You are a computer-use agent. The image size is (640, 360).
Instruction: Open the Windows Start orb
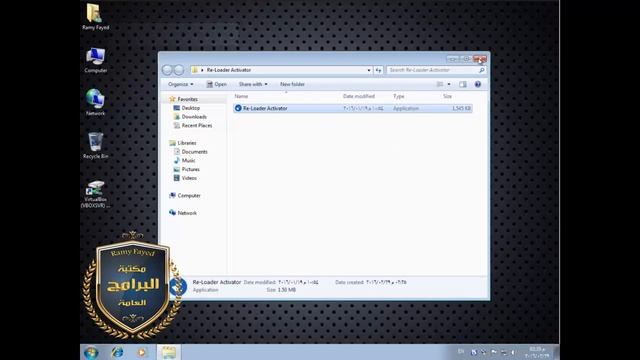click(91, 352)
